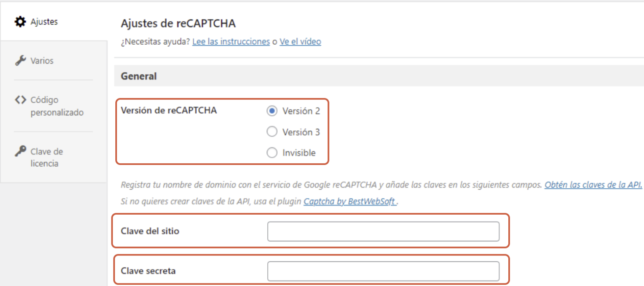Select the Versión 3 radio button

pos(272,132)
